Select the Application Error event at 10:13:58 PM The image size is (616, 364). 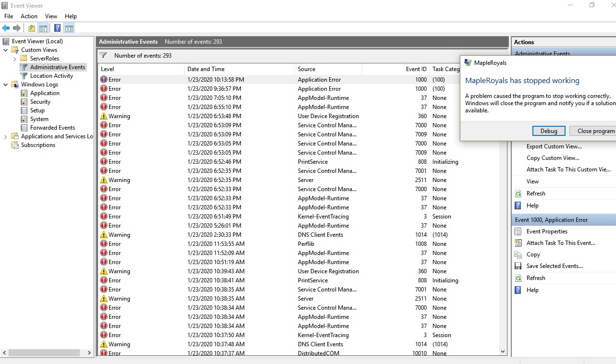coord(279,80)
